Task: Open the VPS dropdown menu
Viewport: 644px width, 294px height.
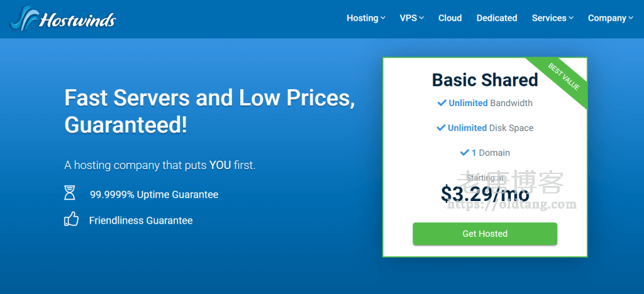Action: point(411,18)
